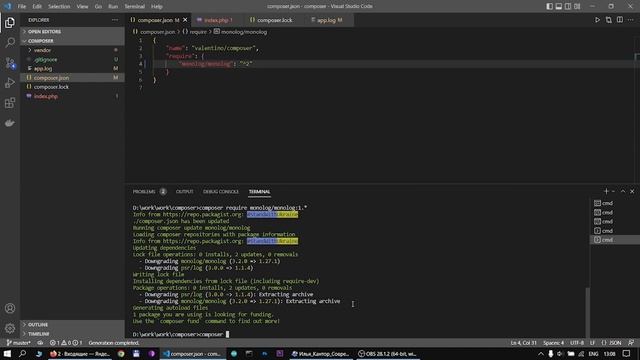
Task: Open the Terminal menu
Action: click(134, 6)
